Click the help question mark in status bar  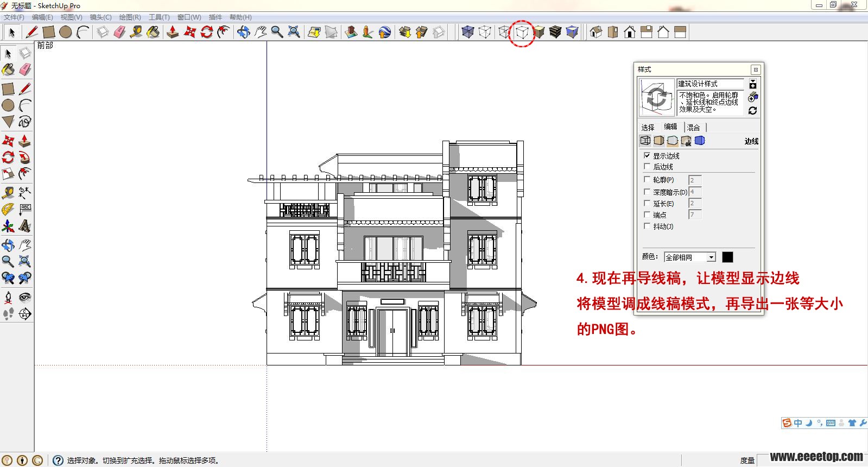[58, 460]
